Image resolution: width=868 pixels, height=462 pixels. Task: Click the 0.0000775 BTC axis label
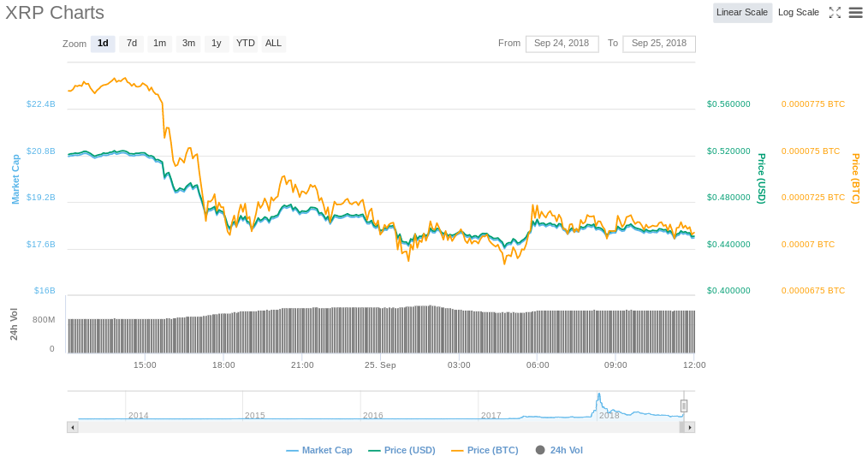click(x=813, y=104)
